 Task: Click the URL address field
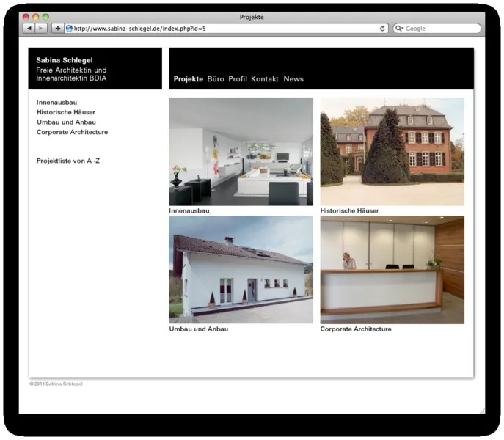[x=225, y=29]
